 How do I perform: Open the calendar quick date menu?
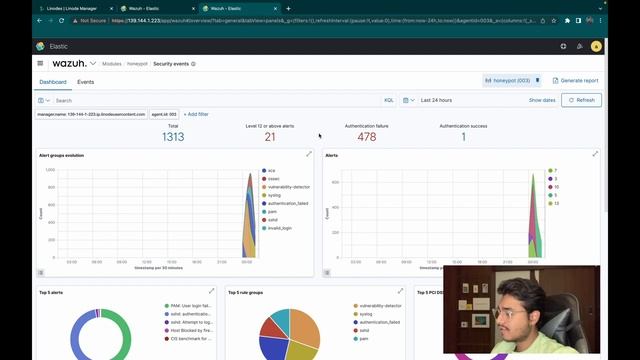click(x=409, y=100)
